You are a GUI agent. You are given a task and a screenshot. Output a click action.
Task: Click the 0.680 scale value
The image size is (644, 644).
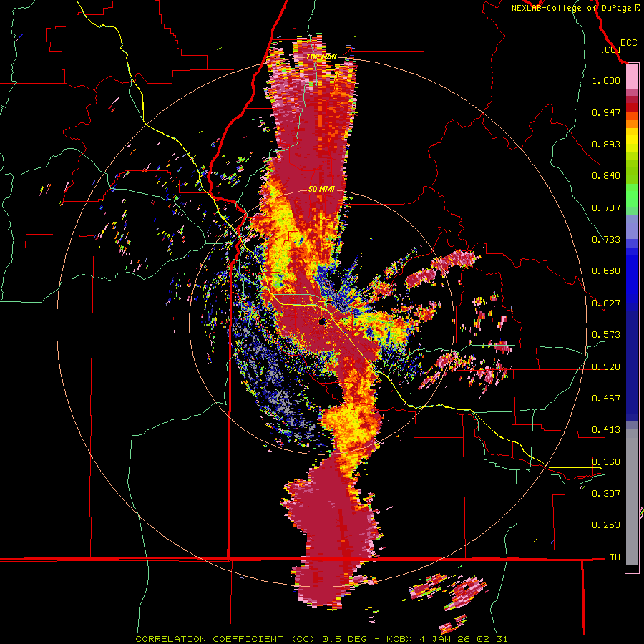(606, 271)
